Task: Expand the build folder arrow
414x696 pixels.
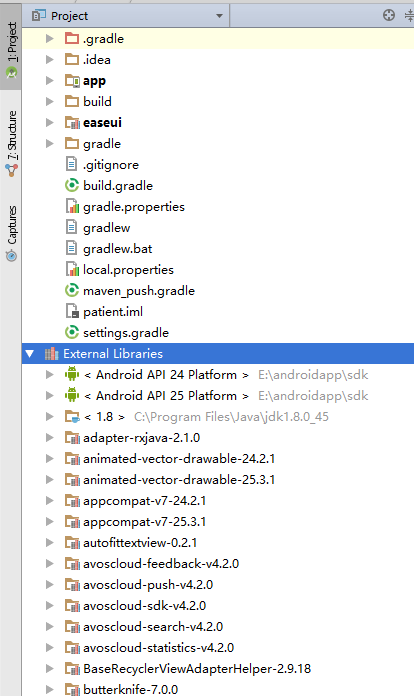Action: pyautogui.click(x=50, y=102)
